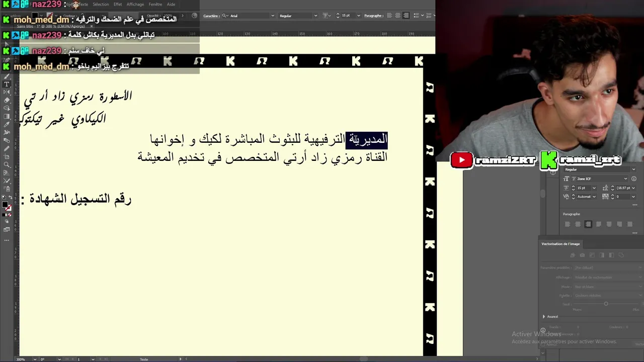Align paragraph right in top control bar

point(406,16)
